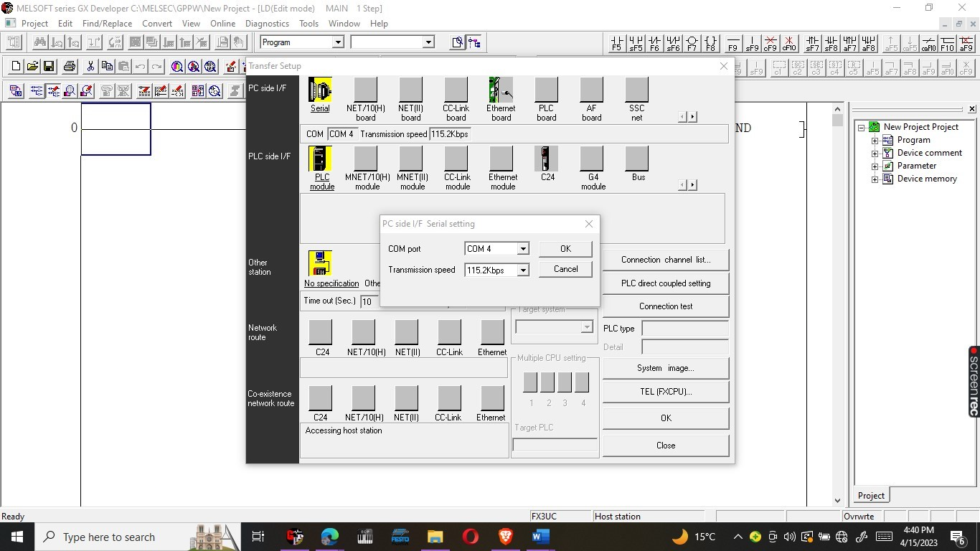Choose the MNET/10(H) module icon

[x=365, y=159]
